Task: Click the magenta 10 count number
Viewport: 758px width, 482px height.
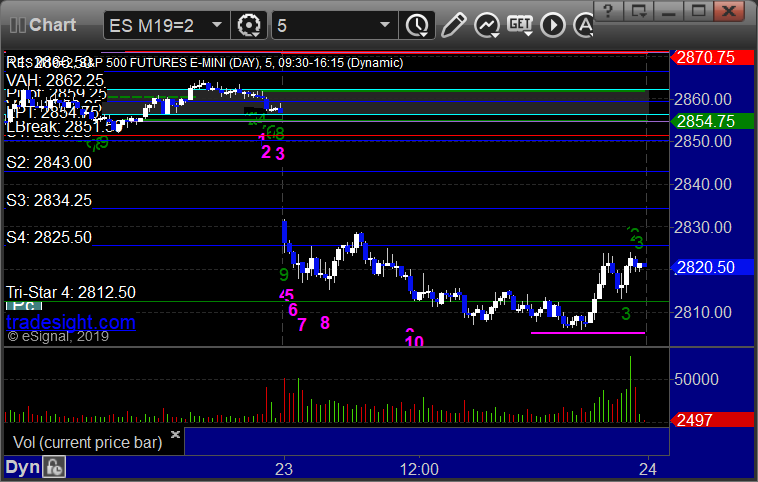Action: click(x=414, y=341)
